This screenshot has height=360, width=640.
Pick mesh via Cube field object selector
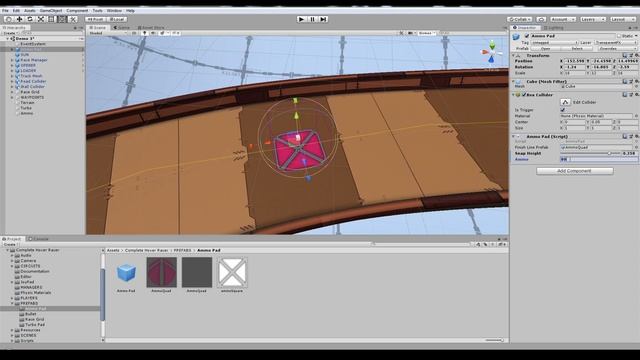point(636,87)
